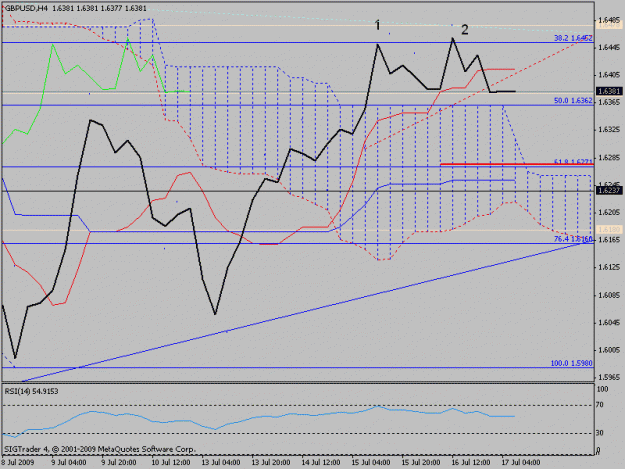Click the 1.6485 price axis label
The width and height of the screenshot is (625, 469).
(x=610, y=19)
